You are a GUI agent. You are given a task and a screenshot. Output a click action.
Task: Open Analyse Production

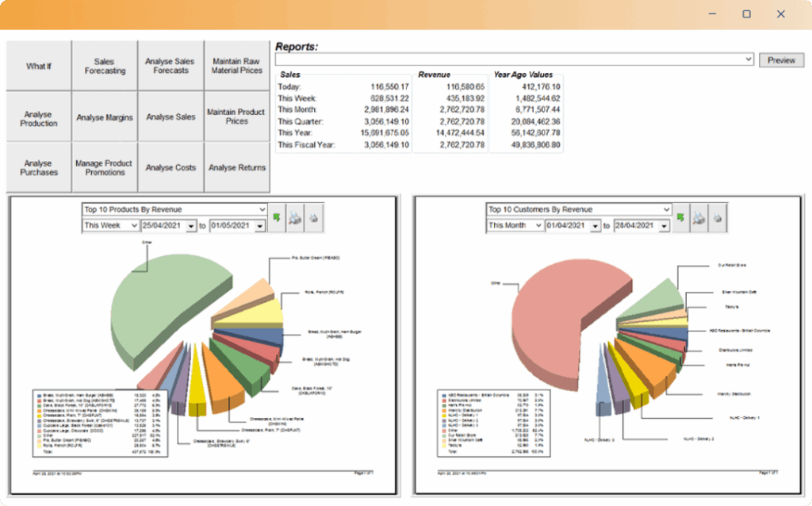(x=39, y=117)
